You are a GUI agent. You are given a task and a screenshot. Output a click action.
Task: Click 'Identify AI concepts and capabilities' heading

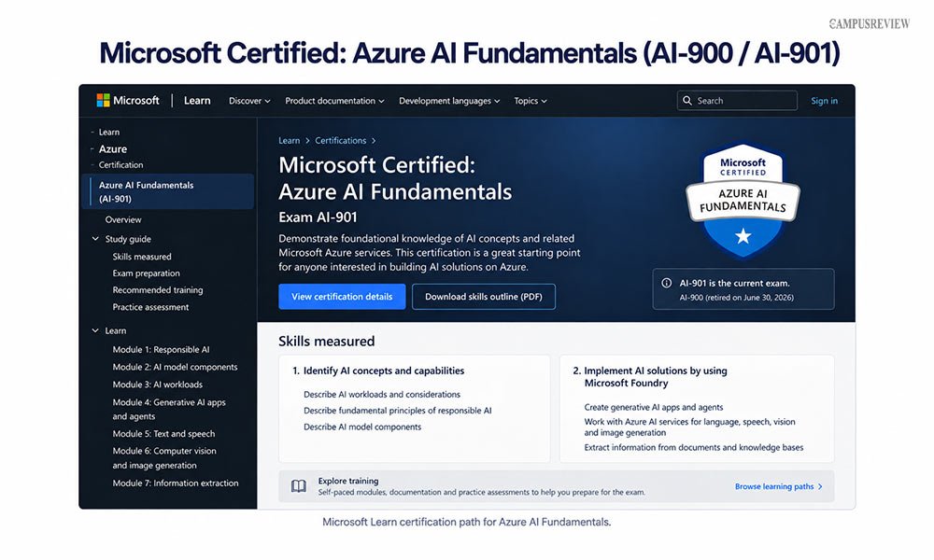[384, 371]
